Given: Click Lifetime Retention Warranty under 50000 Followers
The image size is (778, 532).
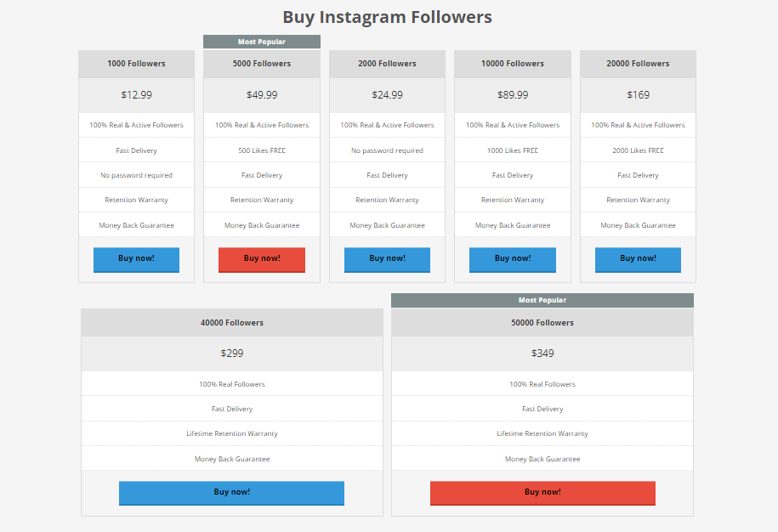Looking at the screenshot, I should (x=542, y=433).
